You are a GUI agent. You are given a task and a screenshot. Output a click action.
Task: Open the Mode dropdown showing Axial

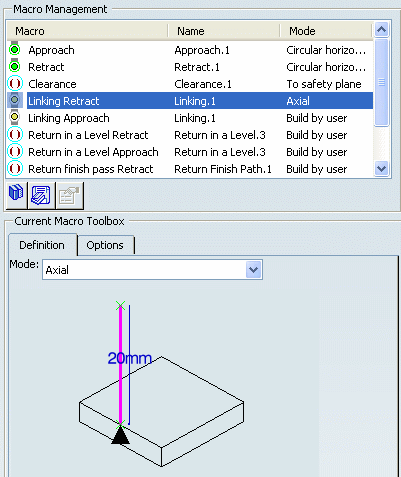click(254, 270)
